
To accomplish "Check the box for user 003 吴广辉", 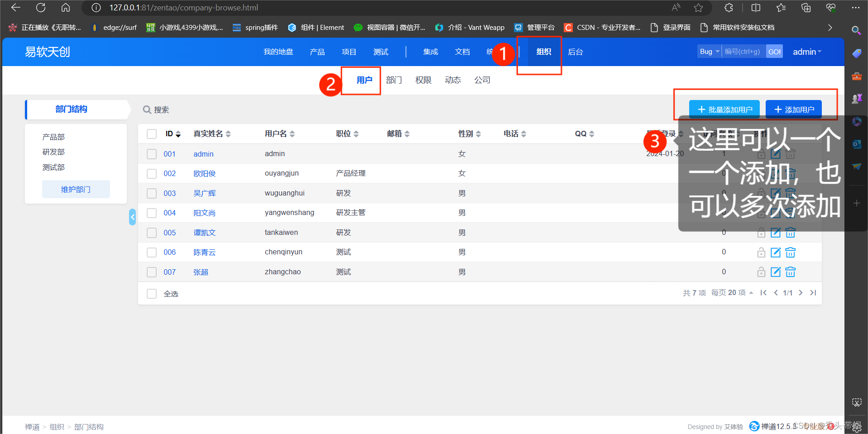I will 152,193.
